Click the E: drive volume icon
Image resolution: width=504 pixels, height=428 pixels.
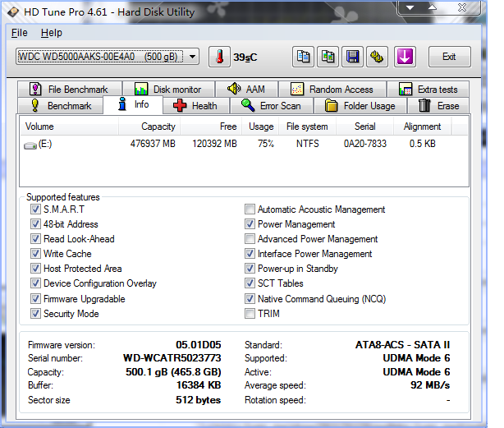pyautogui.click(x=30, y=145)
